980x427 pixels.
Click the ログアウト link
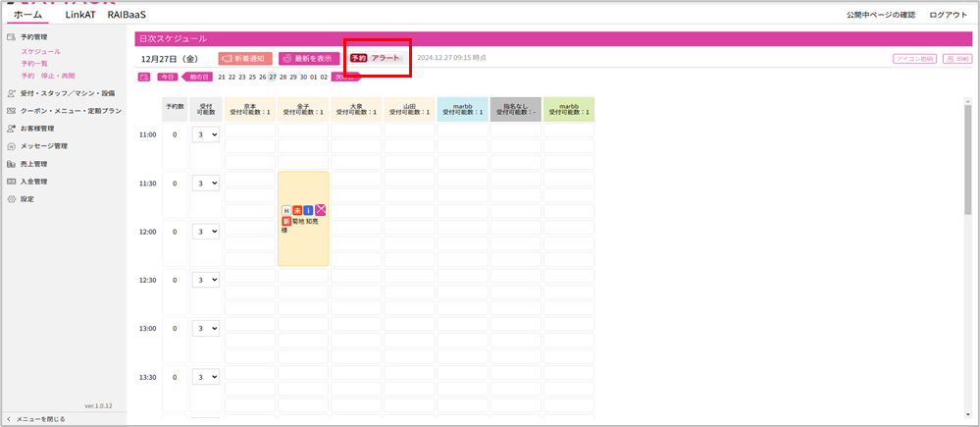[x=948, y=15]
